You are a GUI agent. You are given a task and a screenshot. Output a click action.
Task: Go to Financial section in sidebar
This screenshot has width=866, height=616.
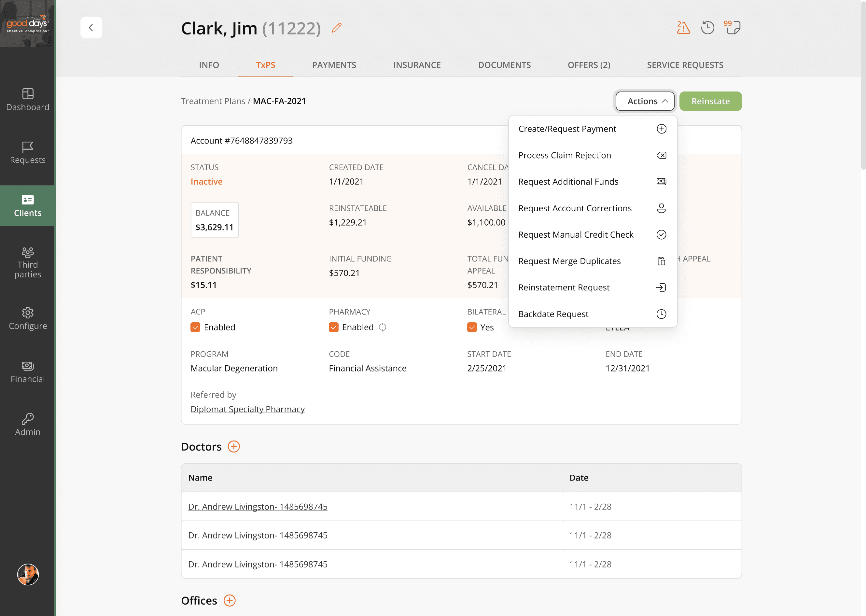click(28, 372)
